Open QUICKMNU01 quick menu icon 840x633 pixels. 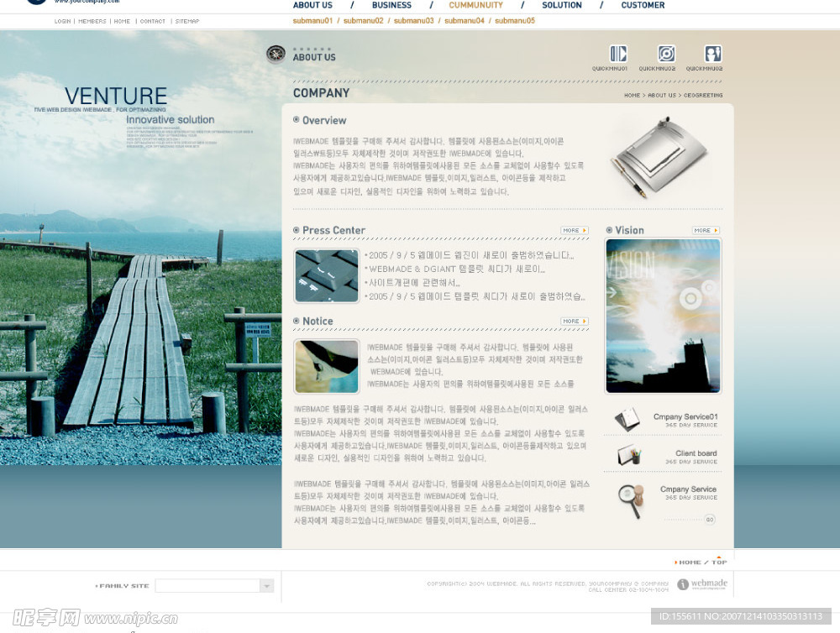[x=618, y=54]
